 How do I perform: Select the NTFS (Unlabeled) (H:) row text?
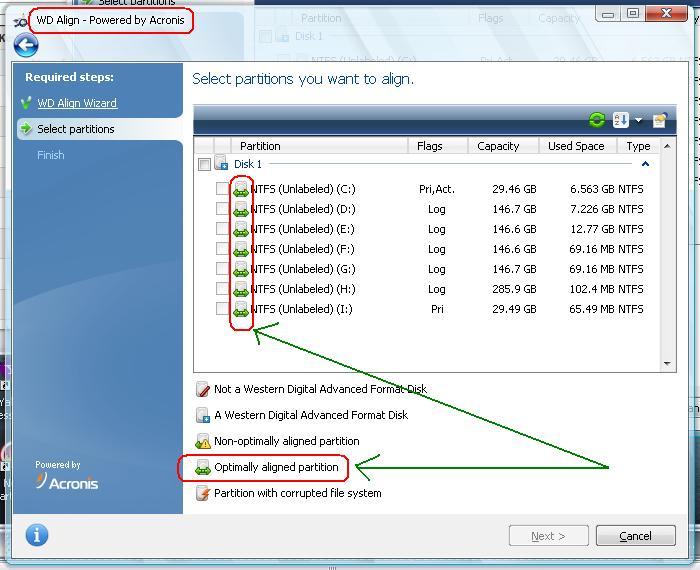coord(303,289)
